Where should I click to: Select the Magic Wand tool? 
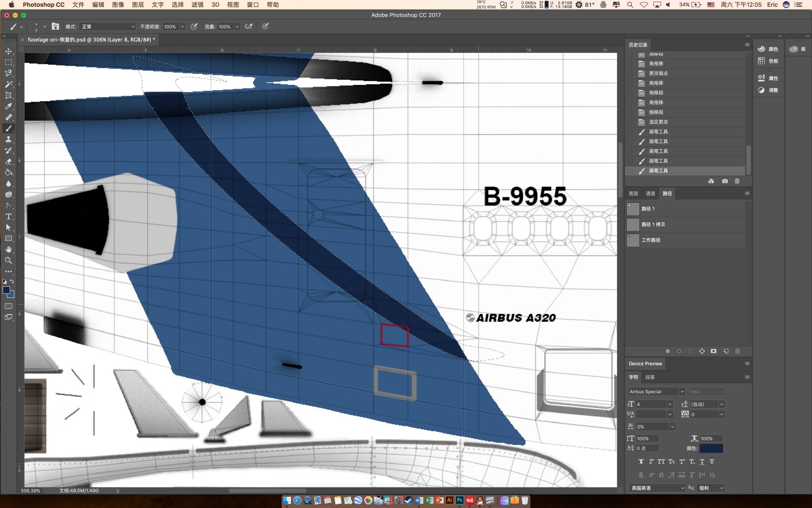click(8, 84)
